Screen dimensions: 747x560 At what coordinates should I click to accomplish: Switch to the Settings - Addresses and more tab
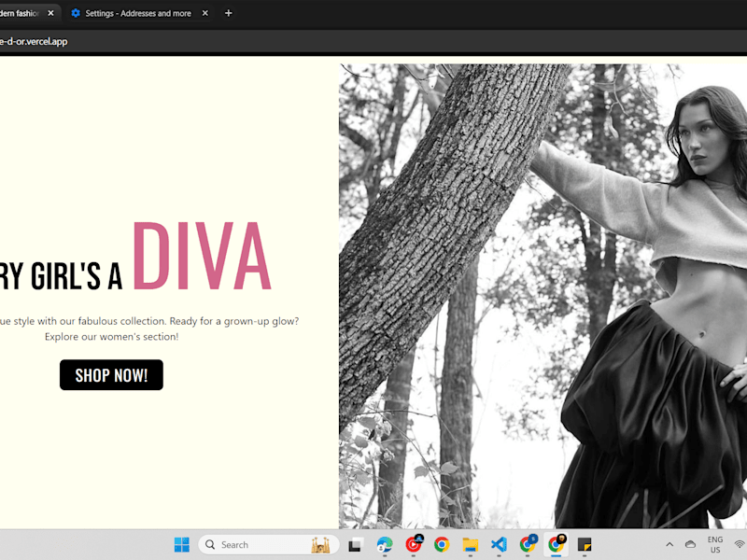137,13
